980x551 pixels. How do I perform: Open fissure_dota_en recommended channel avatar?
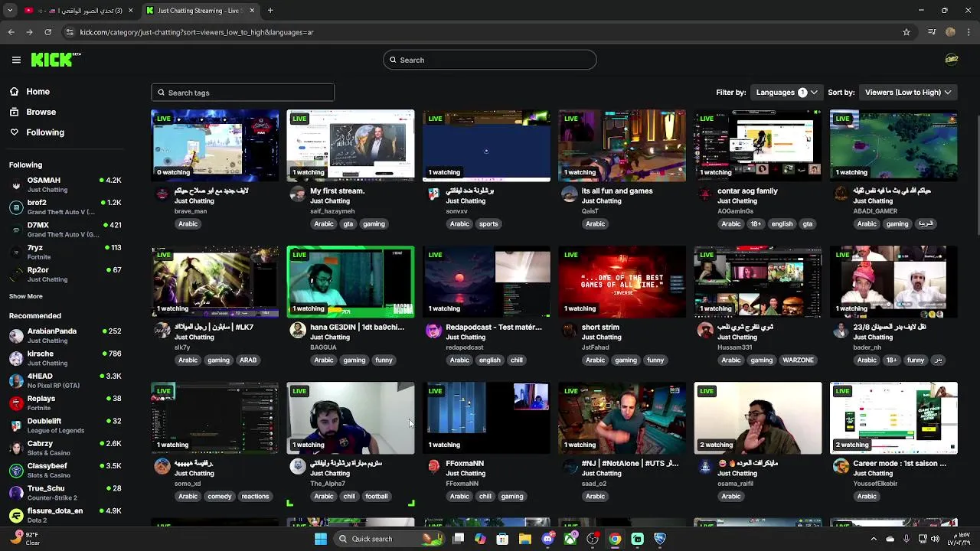pos(16,515)
